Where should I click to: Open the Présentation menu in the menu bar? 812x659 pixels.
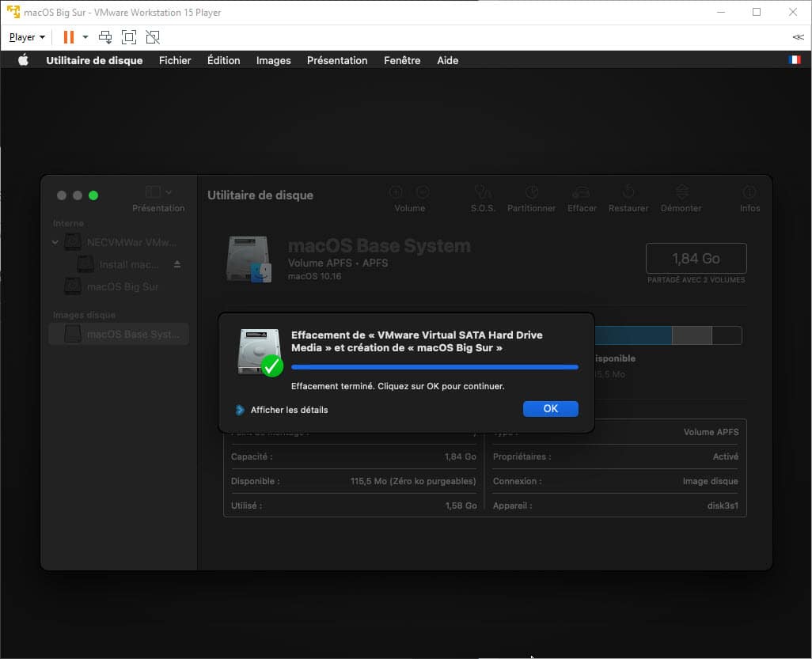point(337,60)
